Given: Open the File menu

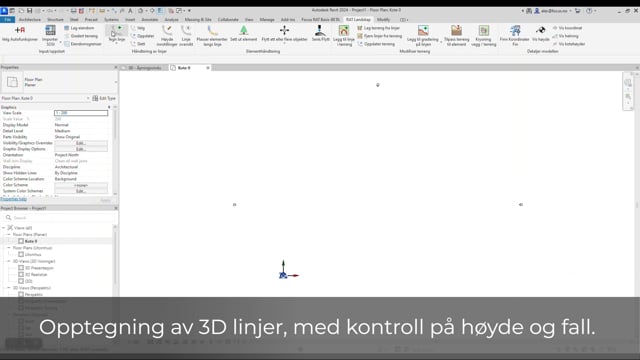Looking at the screenshot, I should (8, 20).
